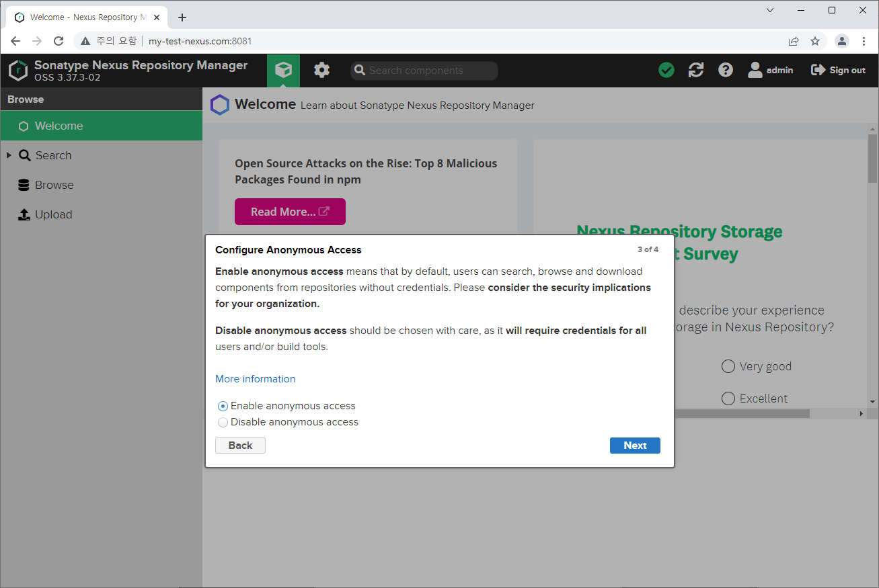Click 'Open Source Attacks on the Rise' headline
The height and width of the screenshot is (588, 879).
[x=366, y=171]
